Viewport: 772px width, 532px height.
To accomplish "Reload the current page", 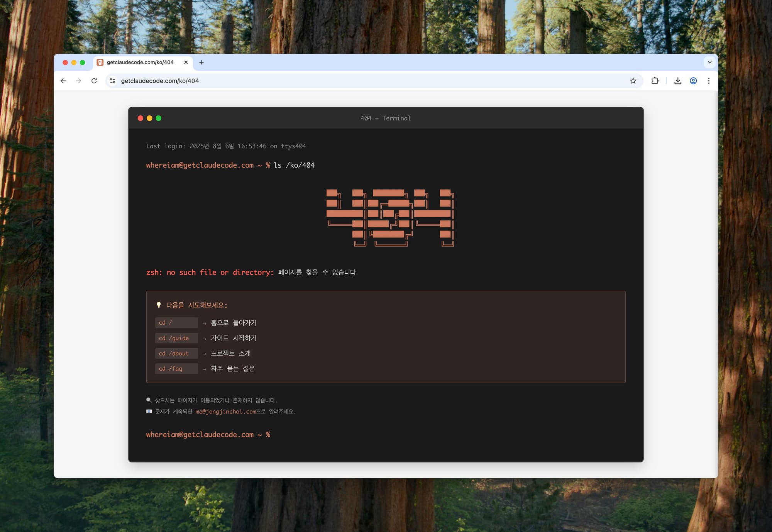I will click(94, 81).
